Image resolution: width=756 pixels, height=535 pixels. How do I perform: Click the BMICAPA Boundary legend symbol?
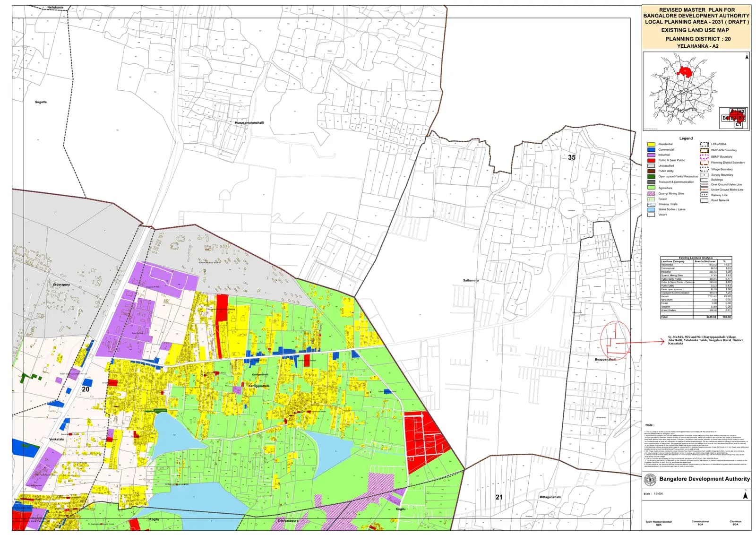coord(704,150)
